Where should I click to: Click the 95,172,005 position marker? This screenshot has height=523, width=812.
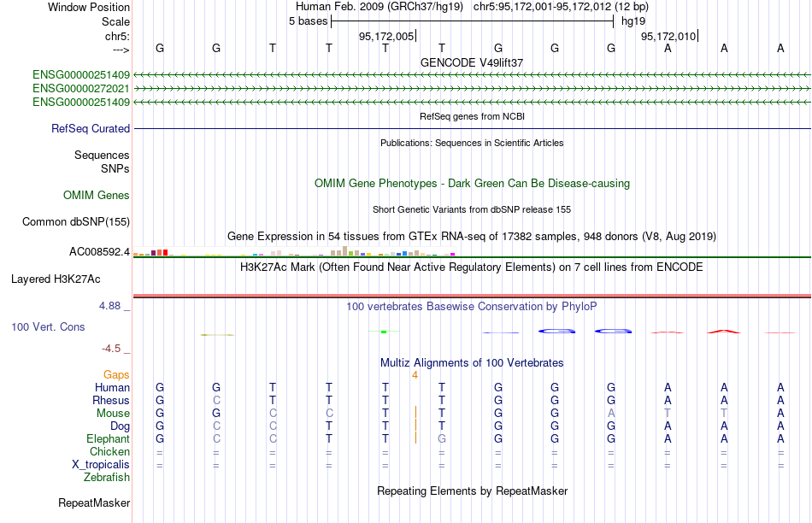[x=386, y=36]
